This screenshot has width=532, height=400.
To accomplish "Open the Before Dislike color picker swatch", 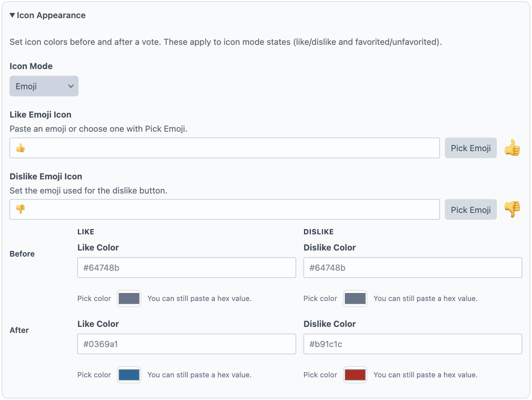I will [355, 298].
